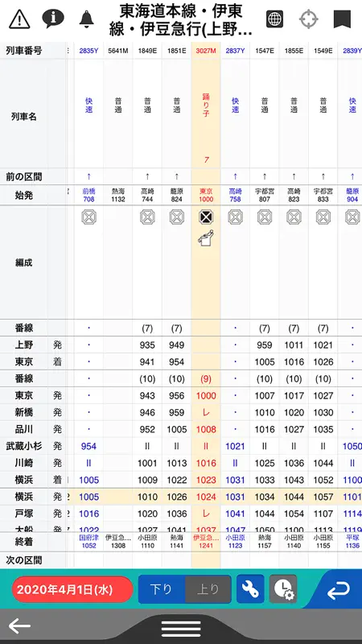
Task: Open the globe language icon
Action: tap(274, 19)
